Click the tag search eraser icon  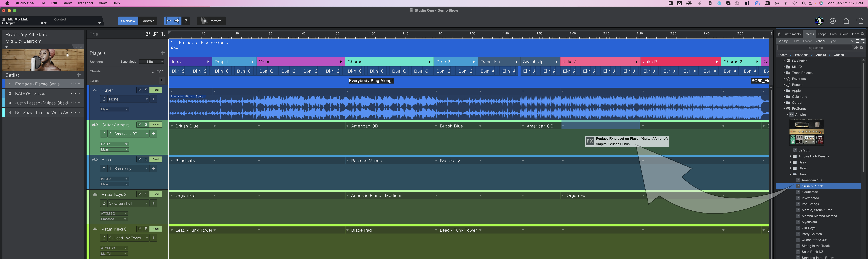[856, 48]
